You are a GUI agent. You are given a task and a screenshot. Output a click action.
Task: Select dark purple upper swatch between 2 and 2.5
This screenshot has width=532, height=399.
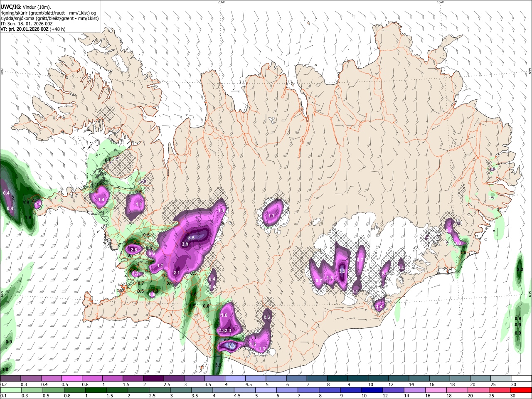(153, 379)
